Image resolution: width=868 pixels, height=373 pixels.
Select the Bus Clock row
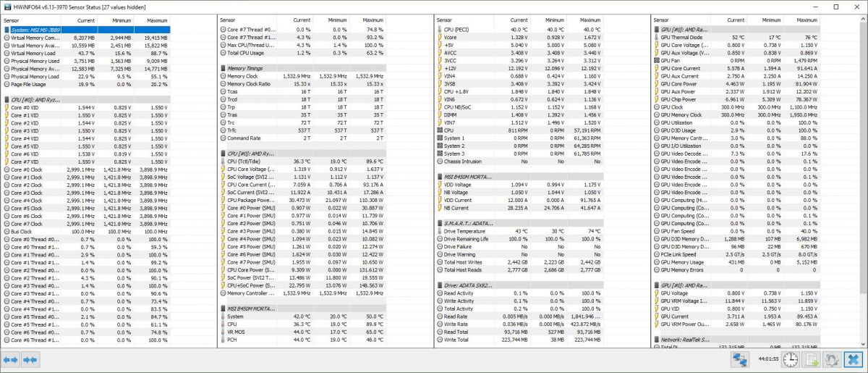tap(85, 231)
